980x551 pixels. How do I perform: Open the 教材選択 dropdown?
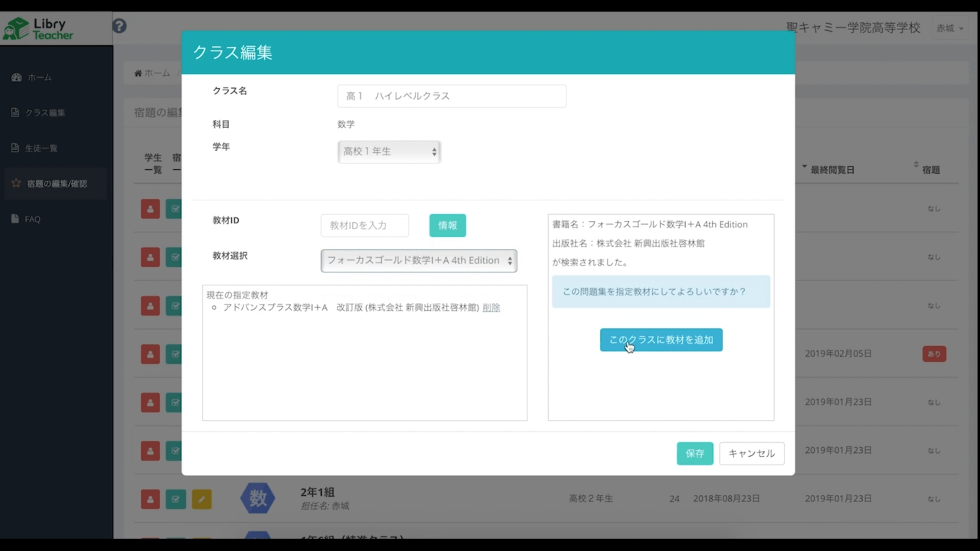click(419, 261)
